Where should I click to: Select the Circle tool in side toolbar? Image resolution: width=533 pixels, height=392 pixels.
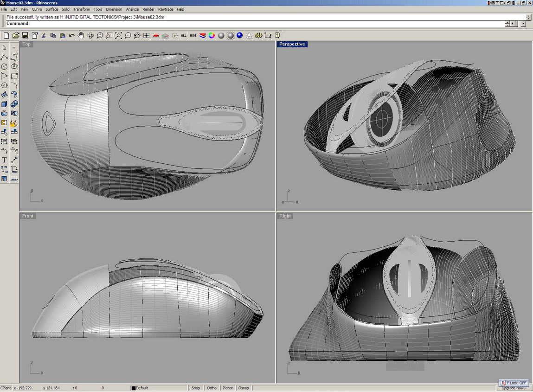pyautogui.click(x=5, y=67)
